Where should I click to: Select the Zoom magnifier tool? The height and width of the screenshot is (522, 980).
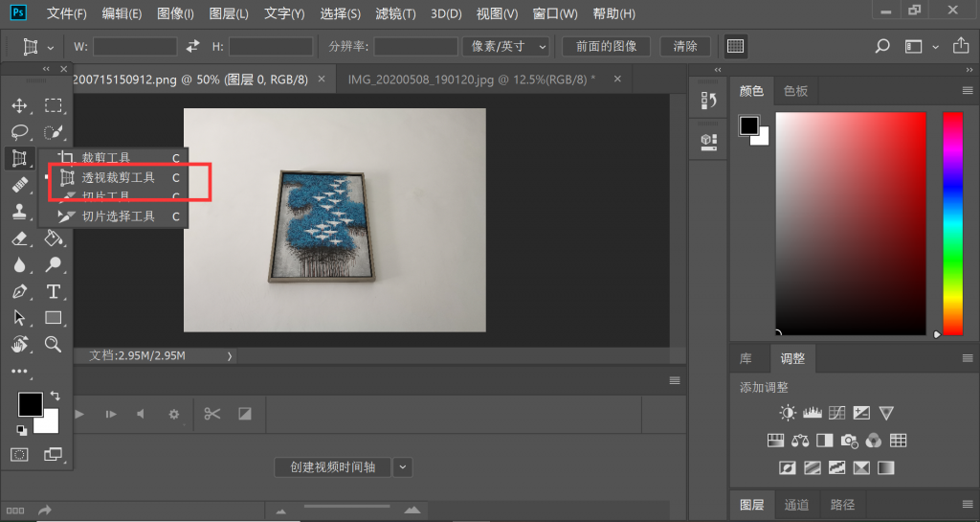click(x=54, y=344)
